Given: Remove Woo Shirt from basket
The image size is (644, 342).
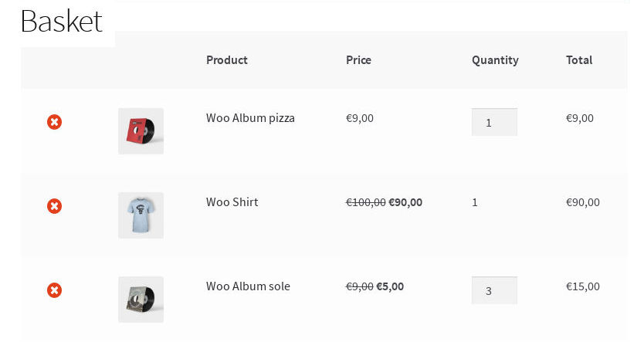Looking at the screenshot, I should [x=54, y=206].
